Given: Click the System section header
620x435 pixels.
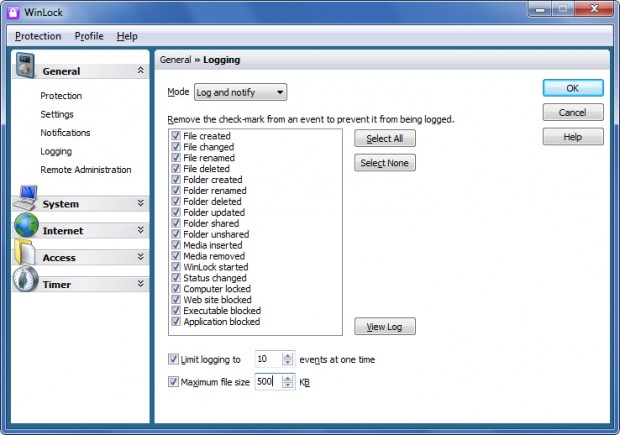Looking at the screenshot, I should tap(81, 204).
